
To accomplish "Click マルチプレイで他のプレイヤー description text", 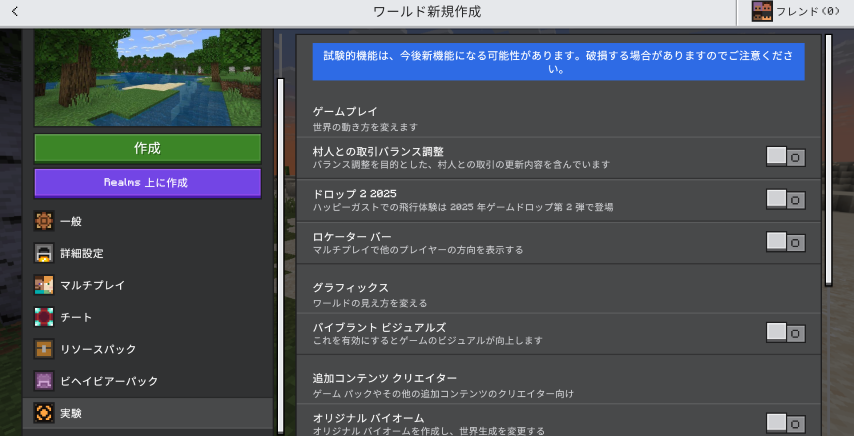I will point(418,250).
